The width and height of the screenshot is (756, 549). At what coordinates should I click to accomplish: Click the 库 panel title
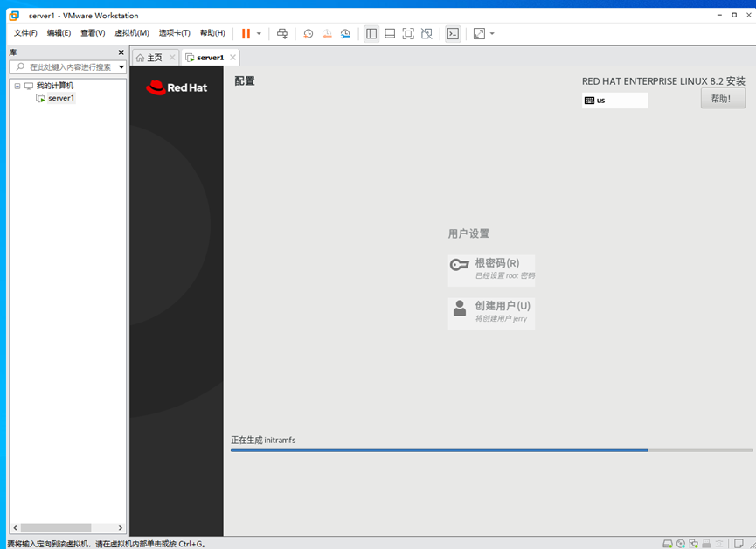click(13, 52)
